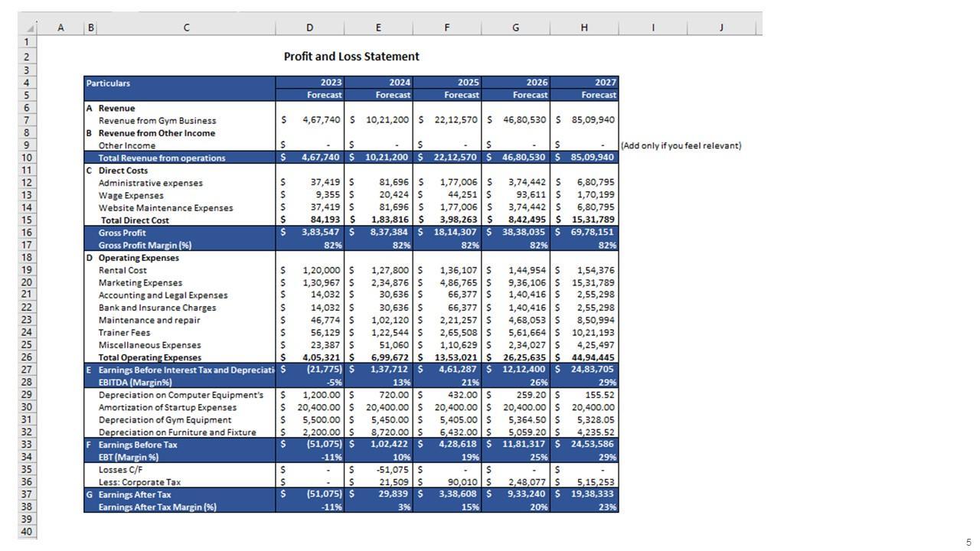
Task: Click 2027 Total Revenue from operations value
Action: (592, 158)
